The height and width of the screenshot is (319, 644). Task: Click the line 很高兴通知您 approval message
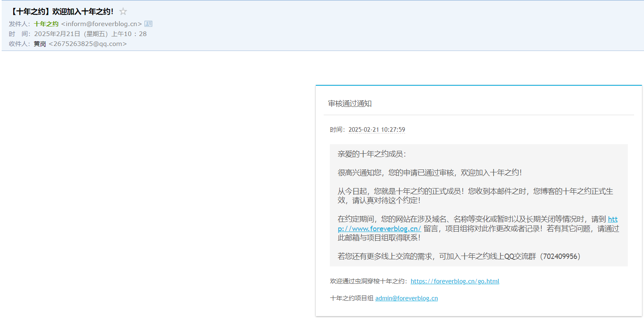point(430,173)
